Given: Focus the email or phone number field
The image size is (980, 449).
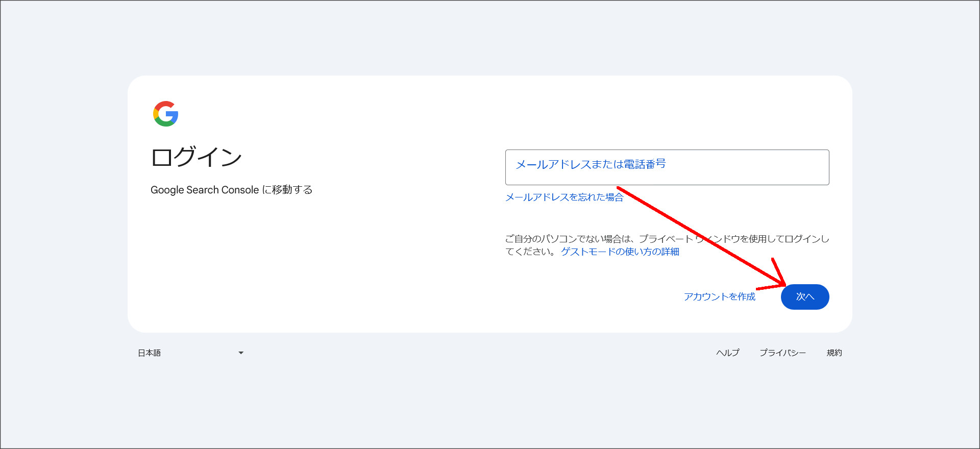Looking at the screenshot, I should 667,167.
